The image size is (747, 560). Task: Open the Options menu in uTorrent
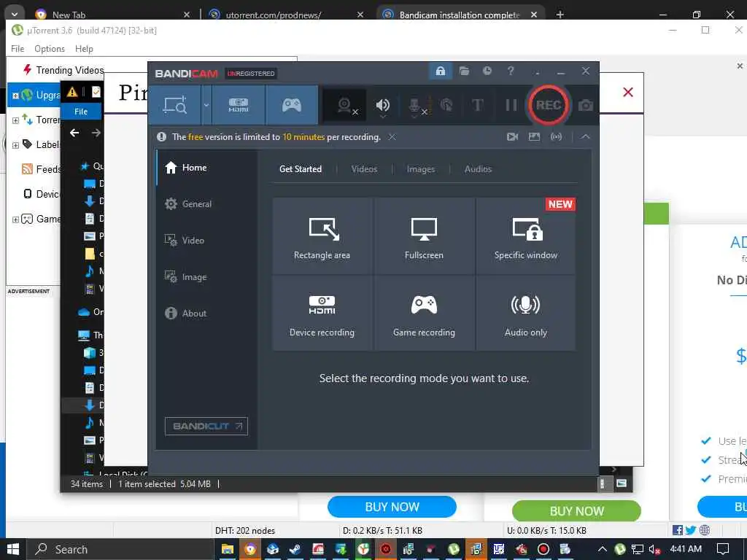(50, 49)
